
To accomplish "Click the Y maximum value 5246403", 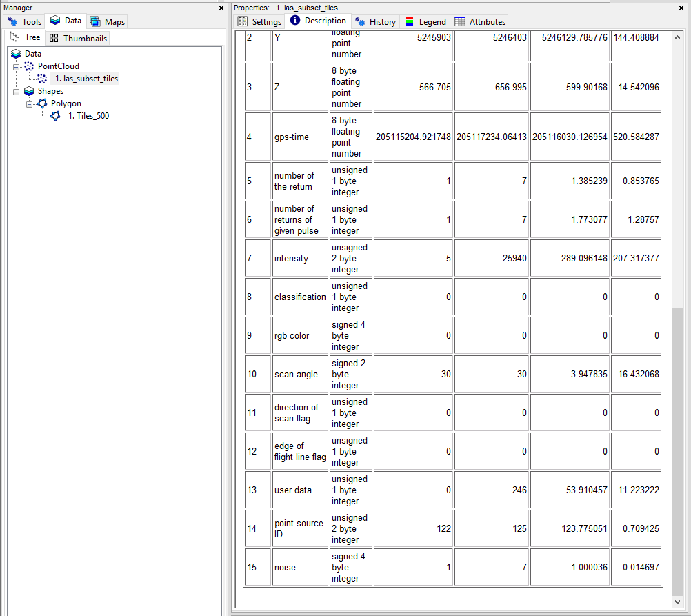I will pos(510,37).
